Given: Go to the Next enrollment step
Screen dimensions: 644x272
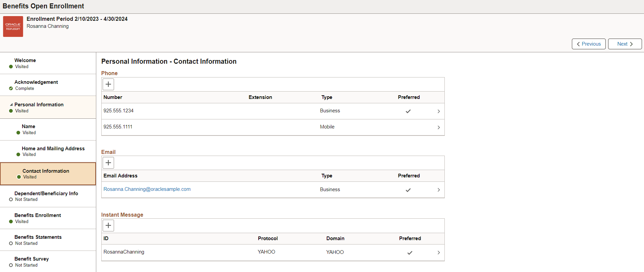Looking at the screenshot, I should 625,44.
